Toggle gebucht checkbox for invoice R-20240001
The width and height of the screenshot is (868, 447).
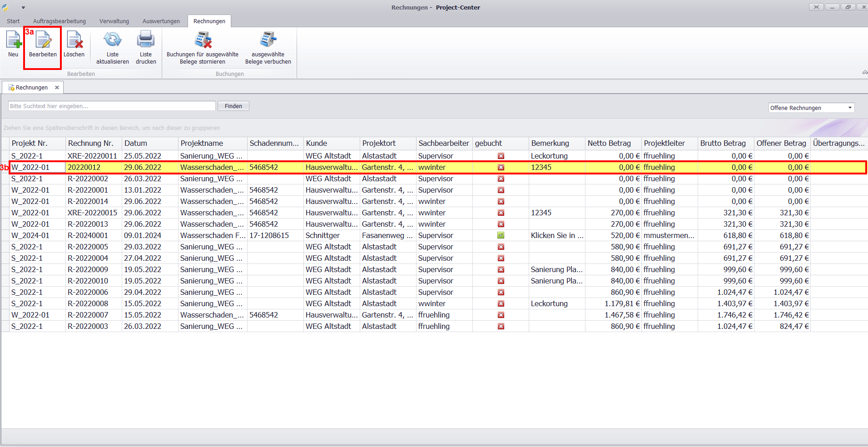click(x=501, y=235)
